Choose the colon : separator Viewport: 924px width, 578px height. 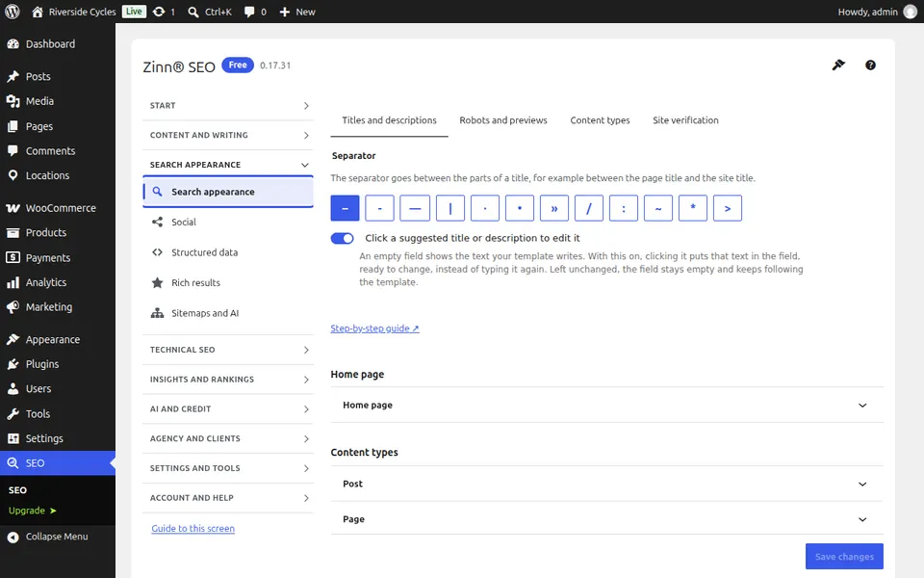(x=624, y=208)
